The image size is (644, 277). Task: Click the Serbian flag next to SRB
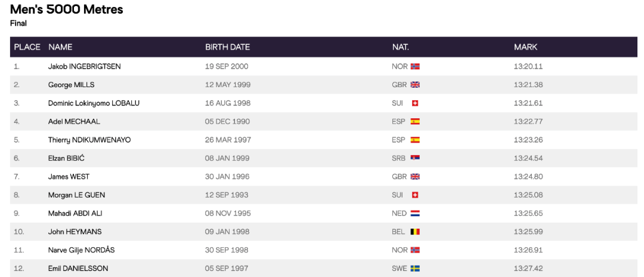click(416, 158)
